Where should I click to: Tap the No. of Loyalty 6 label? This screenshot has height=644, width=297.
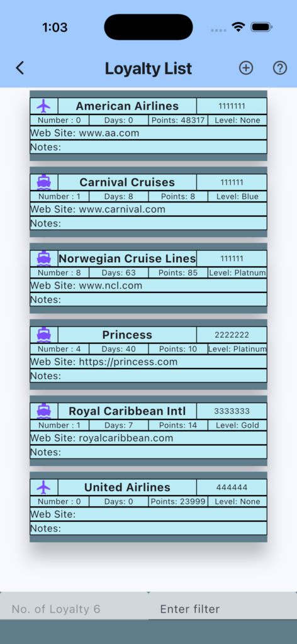coord(56,609)
